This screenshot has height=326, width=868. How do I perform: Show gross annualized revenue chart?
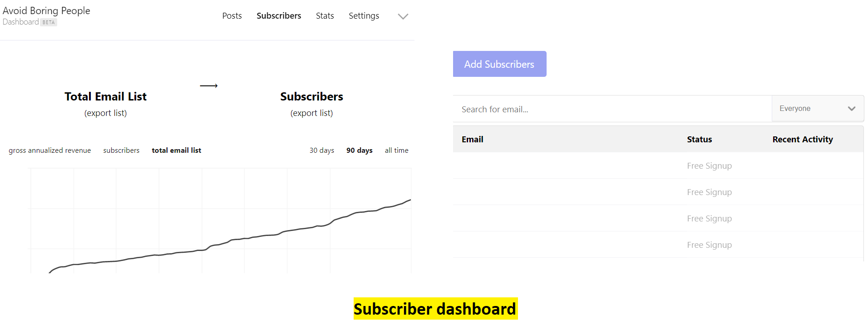point(49,150)
